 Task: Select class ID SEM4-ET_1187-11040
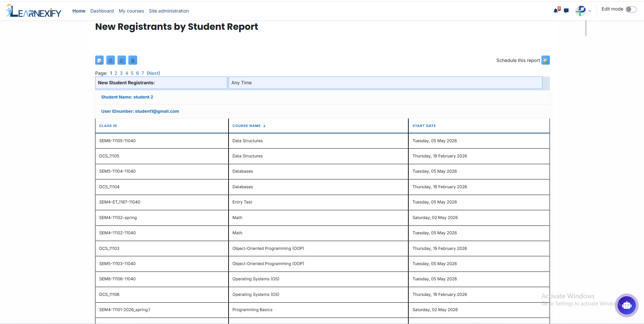[x=162, y=202]
